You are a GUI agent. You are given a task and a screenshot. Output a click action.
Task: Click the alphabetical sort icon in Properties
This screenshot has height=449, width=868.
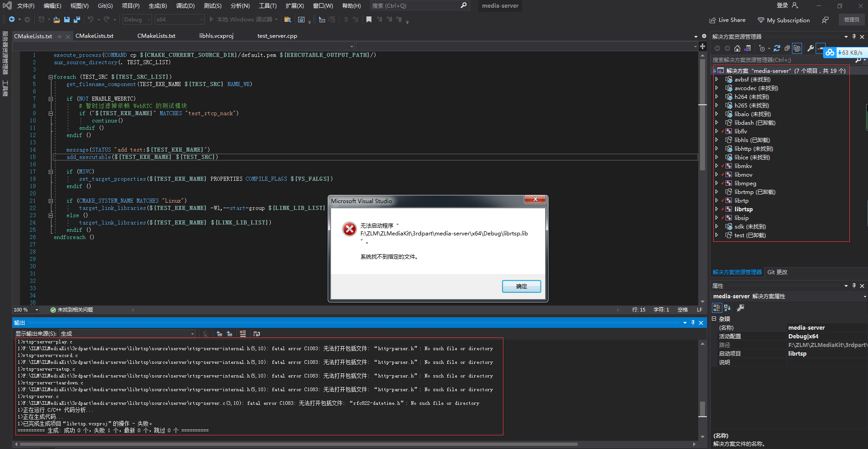tap(727, 308)
